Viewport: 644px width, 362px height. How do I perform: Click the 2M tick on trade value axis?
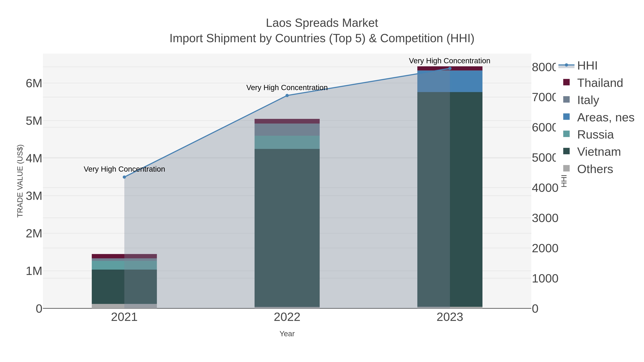coord(34,234)
